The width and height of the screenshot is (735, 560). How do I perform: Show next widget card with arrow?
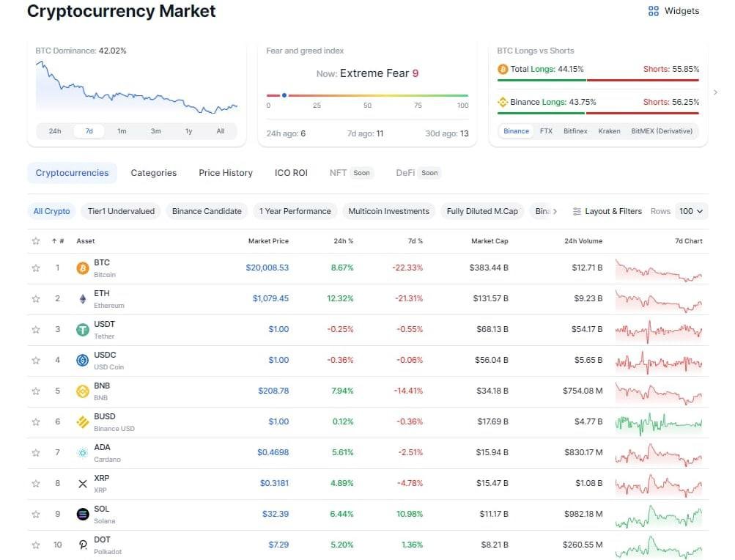coord(715,92)
